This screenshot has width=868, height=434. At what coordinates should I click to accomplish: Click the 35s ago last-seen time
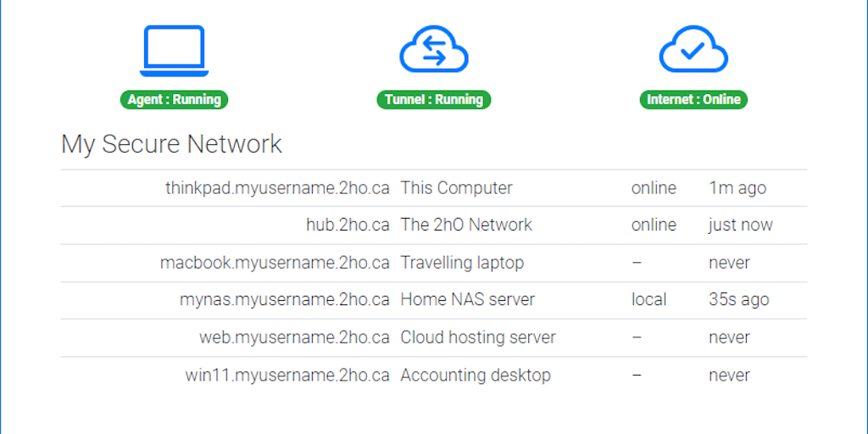(x=739, y=300)
